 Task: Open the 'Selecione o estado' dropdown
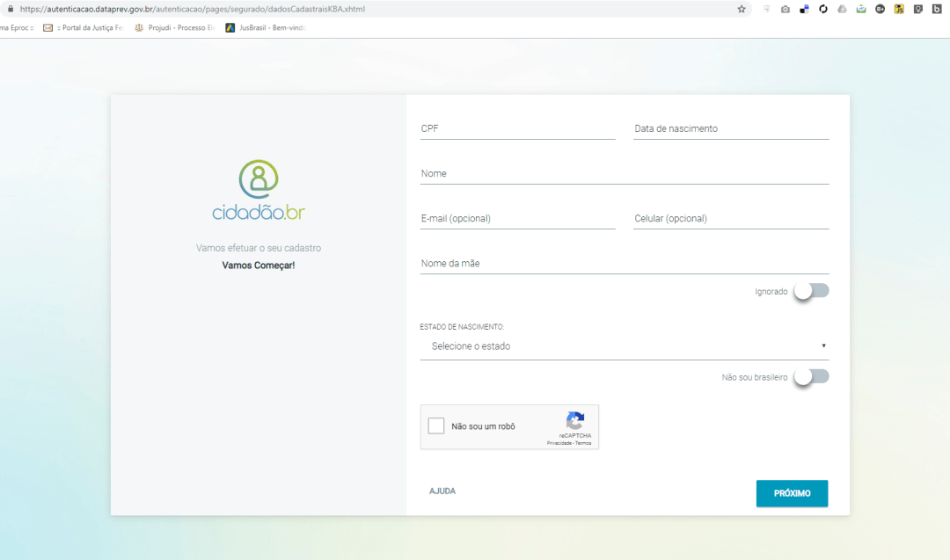[x=624, y=346]
